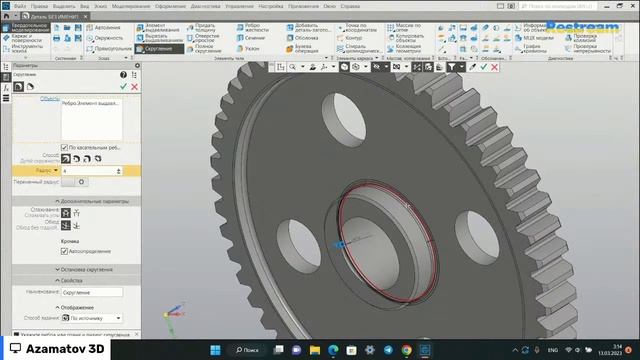This screenshot has height=360, width=640.
Task: Run Проверка коллизий diagnostic
Action: tap(581, 38)
